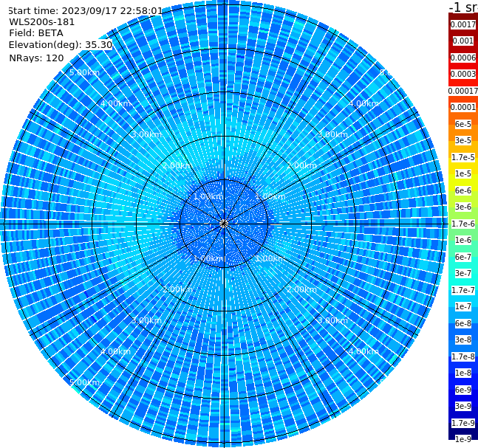The image size is (478, 448).
Task: Click the 6e-9 colorbar label
Action: pyautogui.click(x=463, y=390)
